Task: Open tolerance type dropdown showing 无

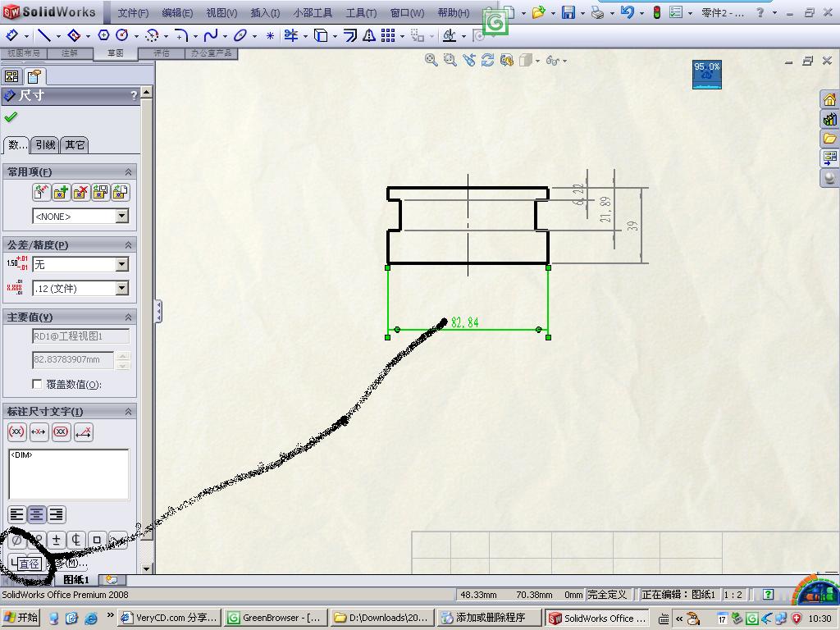Action: pyautogui.click(x=122, y=264)
